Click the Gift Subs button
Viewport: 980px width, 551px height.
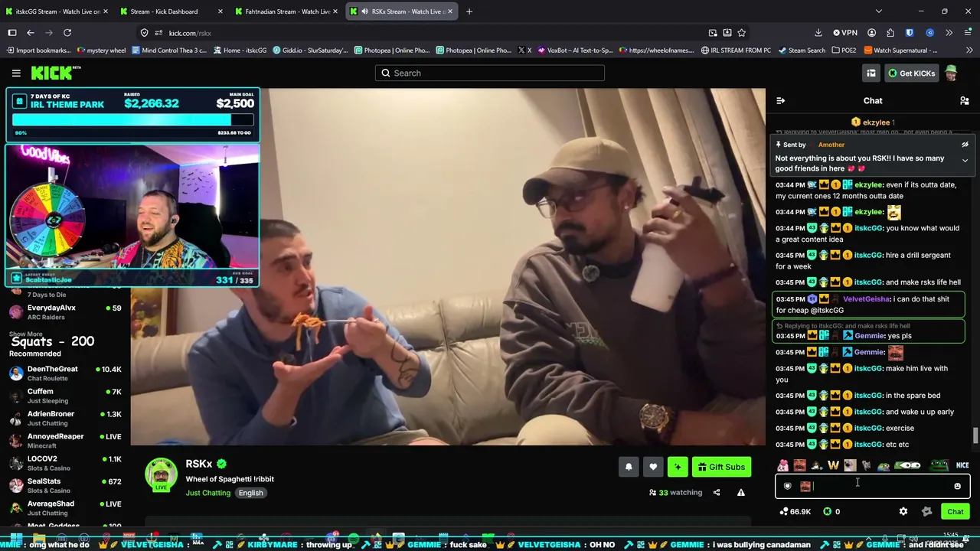click(x=721, y=467)
